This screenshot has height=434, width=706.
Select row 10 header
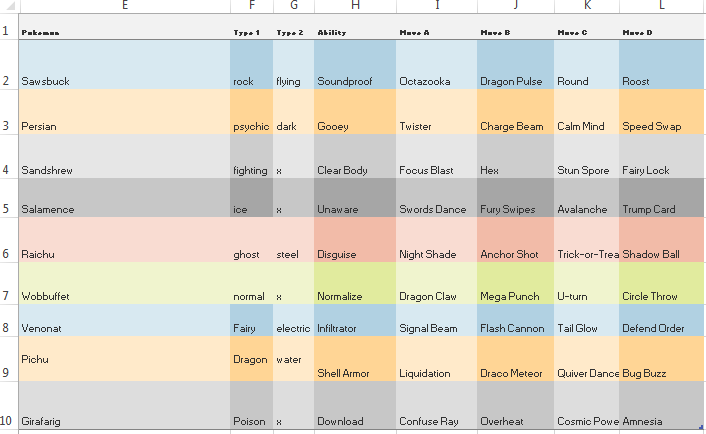[9, 405]
